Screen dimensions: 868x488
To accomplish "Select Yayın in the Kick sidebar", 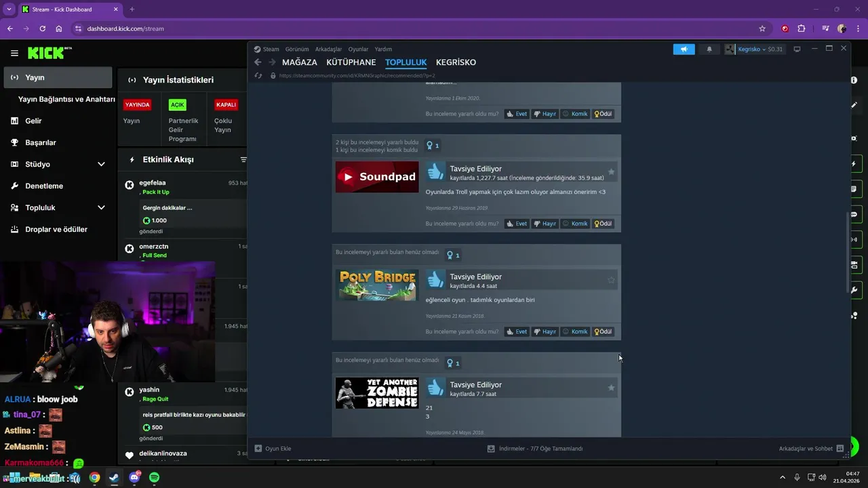I will 58,77.
